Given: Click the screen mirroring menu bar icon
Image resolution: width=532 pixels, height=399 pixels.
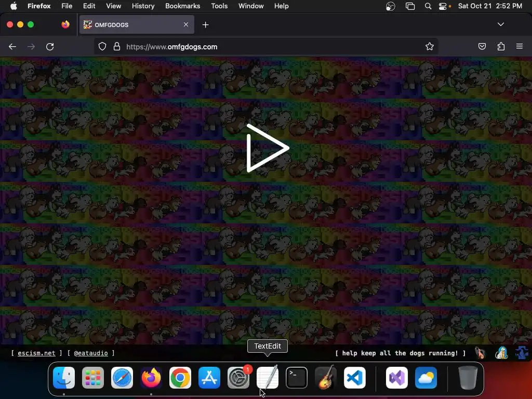Looking at the screenshot, I should pos(410,6).
